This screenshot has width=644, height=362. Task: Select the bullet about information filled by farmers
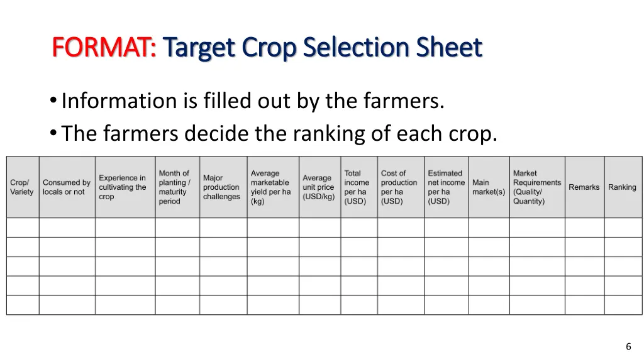point(253,101)
